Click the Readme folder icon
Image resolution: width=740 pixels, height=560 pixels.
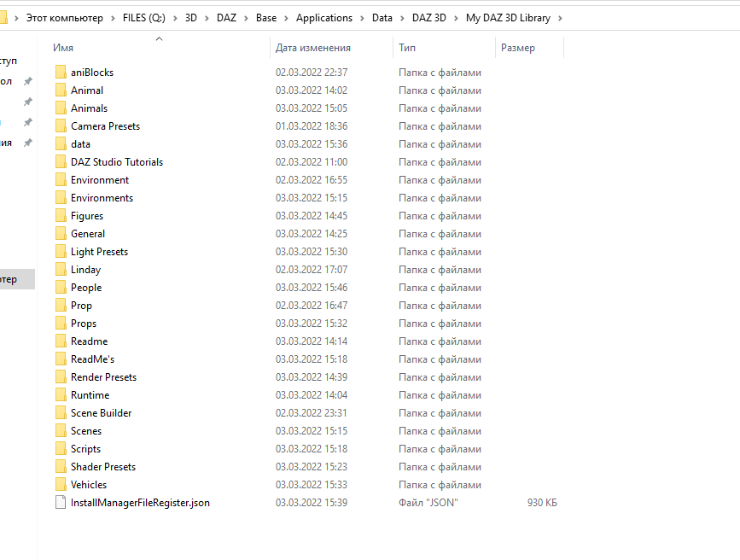point(61,341)
